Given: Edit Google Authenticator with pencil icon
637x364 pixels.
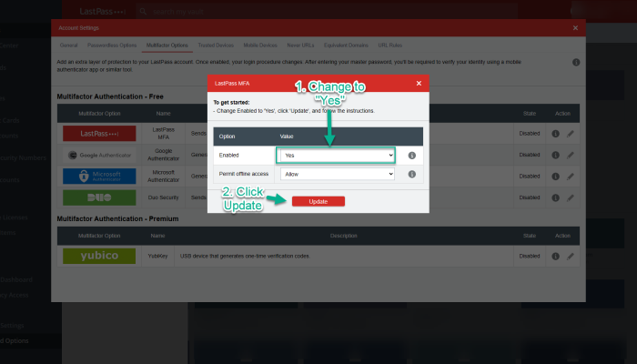Looking at the screenshot, I should [x=571, y=156].
